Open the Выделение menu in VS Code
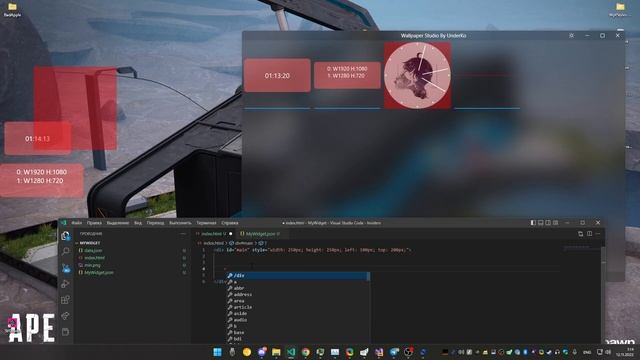Screen dimensions: 640x360 click(x=118, y=223)
